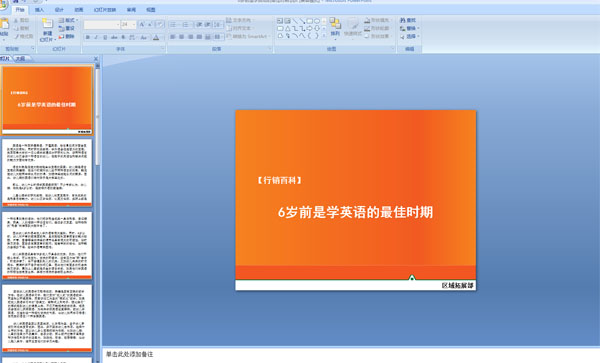Screen dimensions: 600x363
Task: Toggle Bold formatting
Action: [88, 37]
